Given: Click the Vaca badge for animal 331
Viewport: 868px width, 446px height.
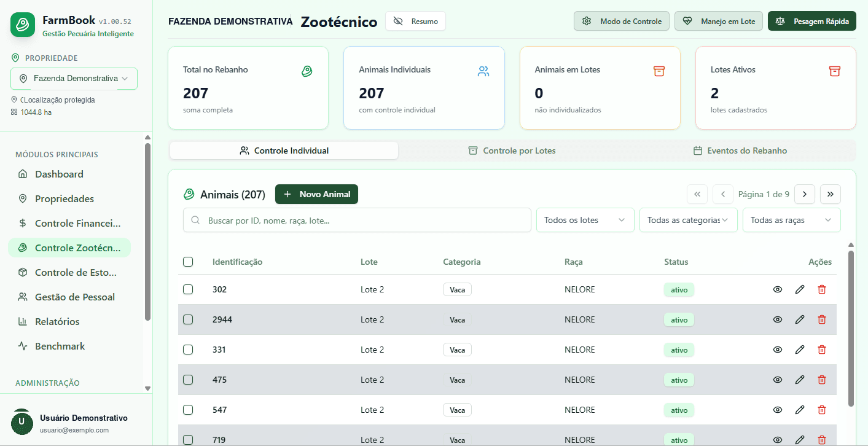Looking at the screenshot, I should tap(457, 350).
